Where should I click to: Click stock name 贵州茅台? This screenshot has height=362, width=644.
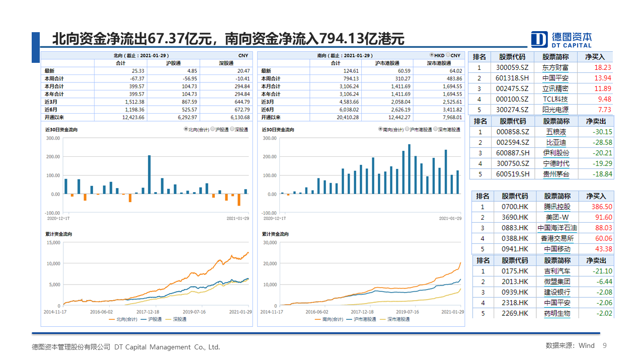click(x=556, y=174)
